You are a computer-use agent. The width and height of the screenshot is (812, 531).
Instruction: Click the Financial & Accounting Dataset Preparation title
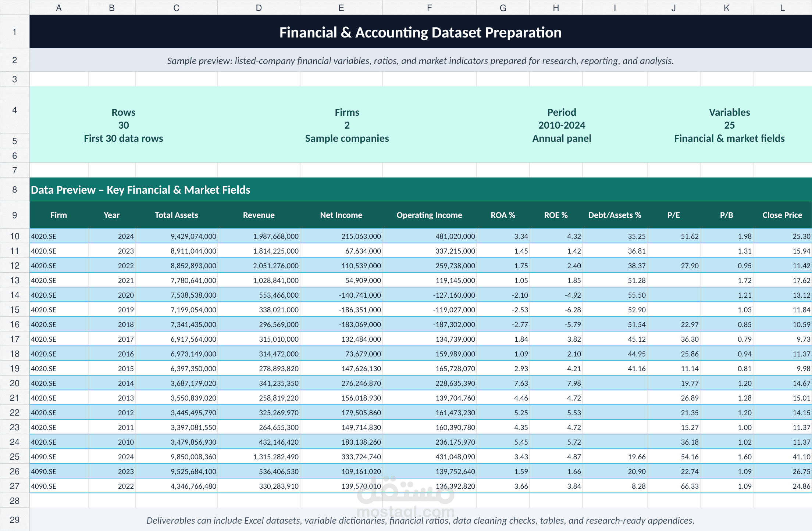coord(420,32)
